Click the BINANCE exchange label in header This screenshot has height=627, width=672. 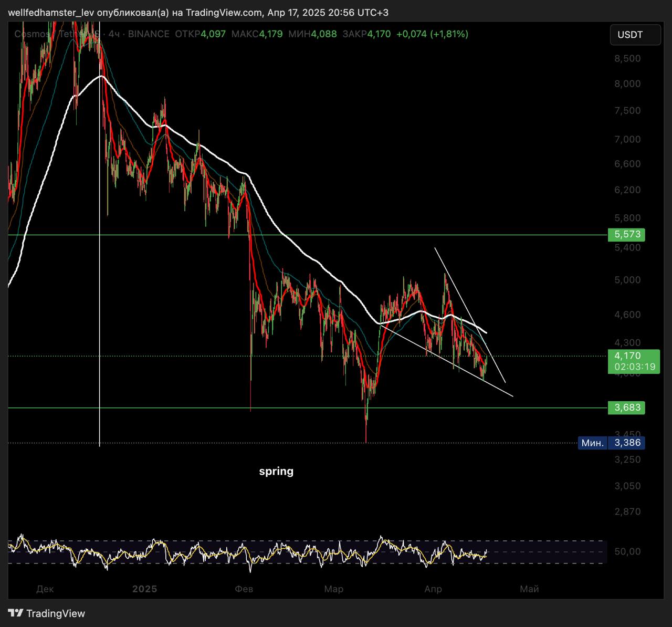(149, 34)
